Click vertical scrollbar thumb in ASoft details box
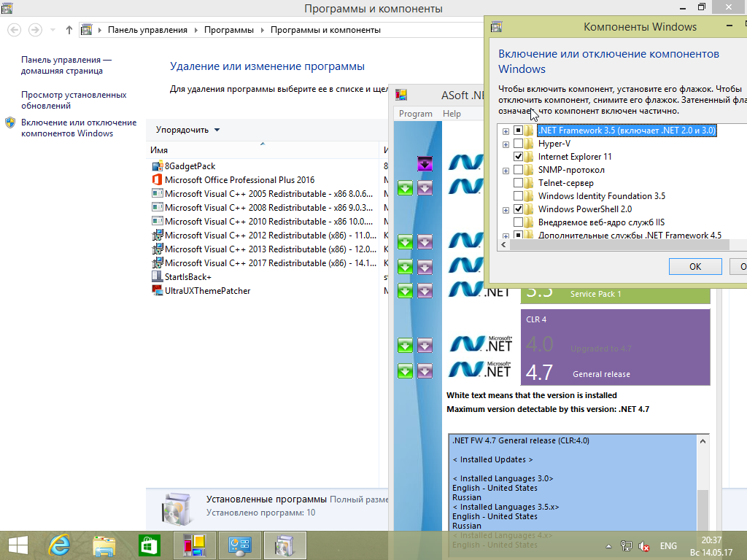747x560 pixels. pyautogui.click(x=703, y=510)
